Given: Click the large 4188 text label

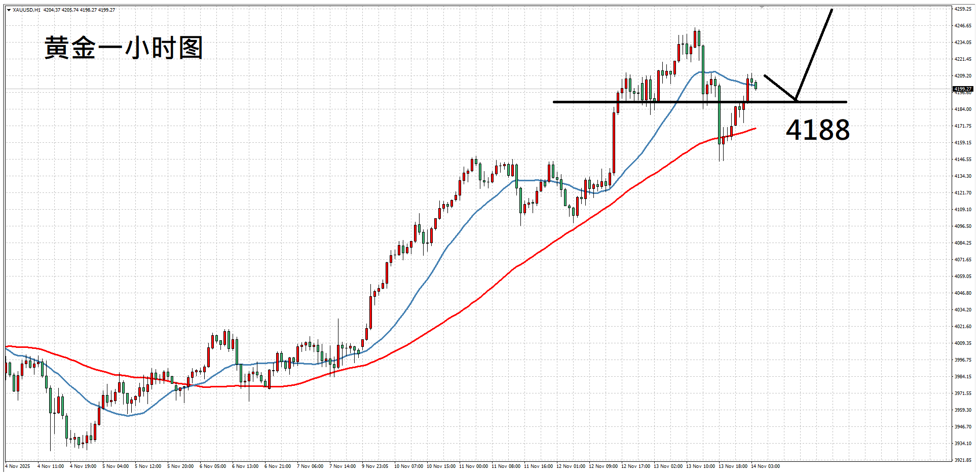Looking at the screenshot, I should coord(817,130).
